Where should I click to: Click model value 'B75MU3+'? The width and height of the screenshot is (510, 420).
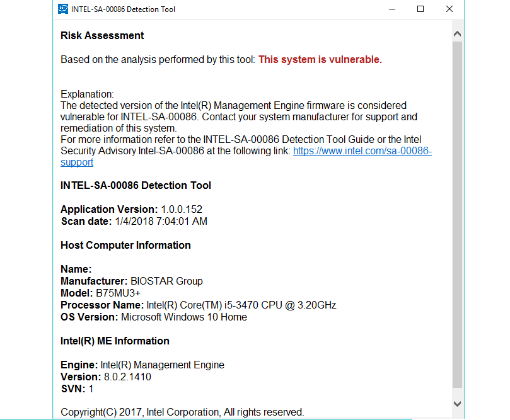[x=118, y=293]
